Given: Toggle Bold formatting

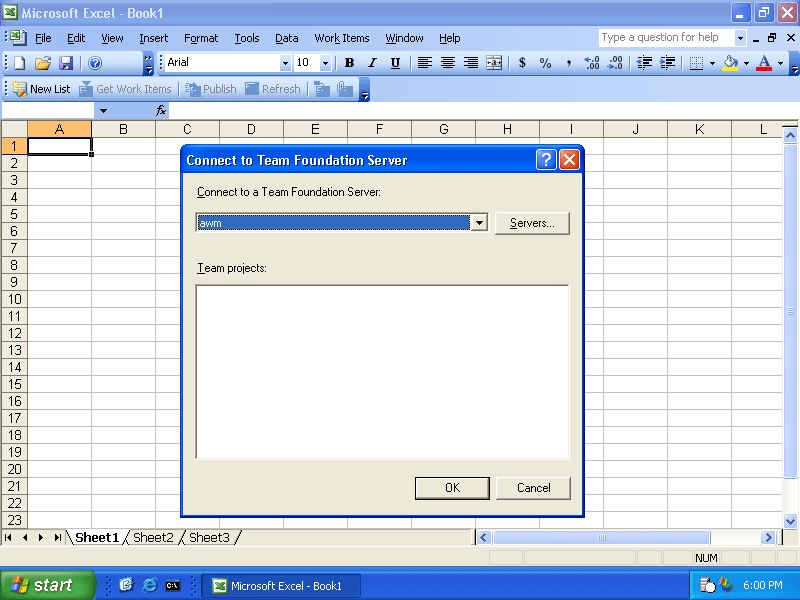Looking at the screenshot, I should pyautogui.click(x=349, y=63).
